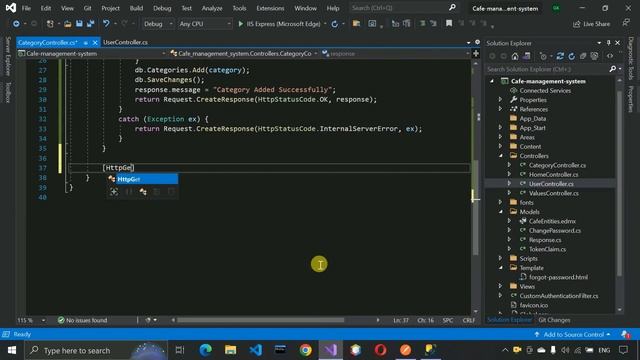640x360 pixels.
Task: Click the split editor plus icon
Action: coord(476,53)
